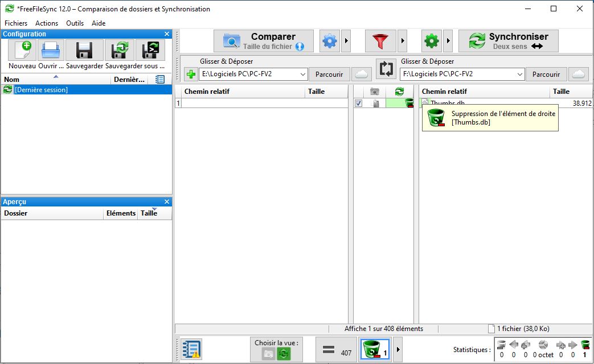Click left Taille column header
The width and height of the screenshot is (594, 364).
326,92
